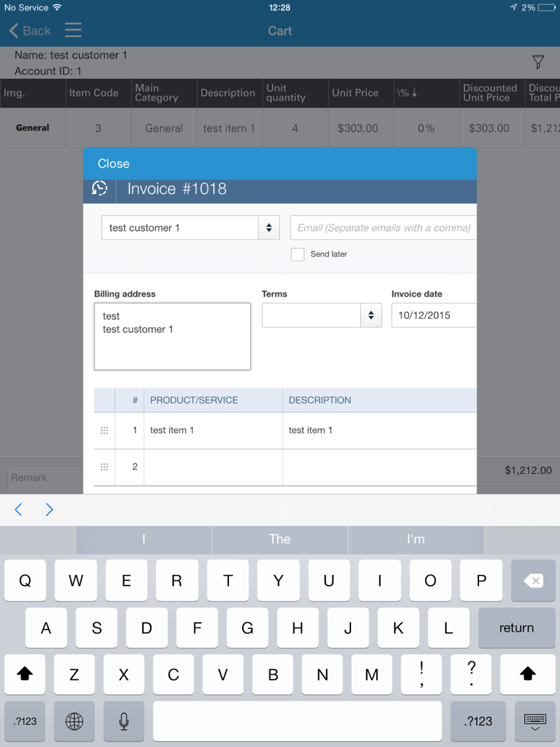The image size is (560, 747).
Task: Tap the Email address input field
Action: tap(384, 228)
